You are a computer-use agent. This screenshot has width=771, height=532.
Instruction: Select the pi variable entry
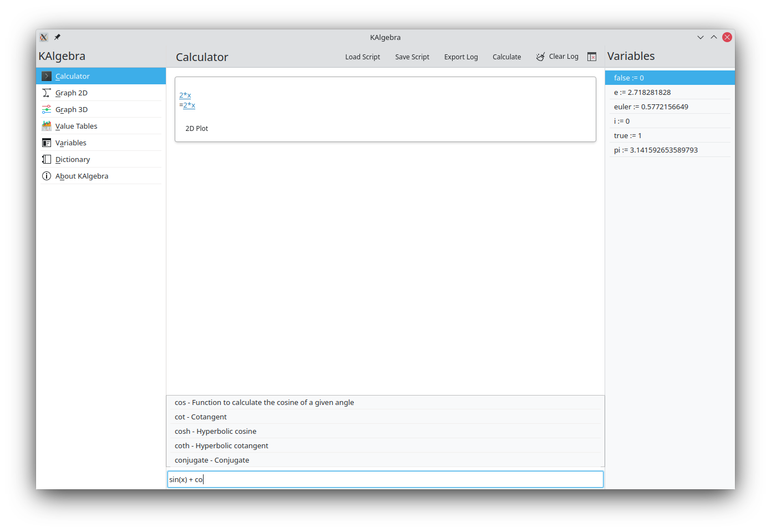click(656, 150)
